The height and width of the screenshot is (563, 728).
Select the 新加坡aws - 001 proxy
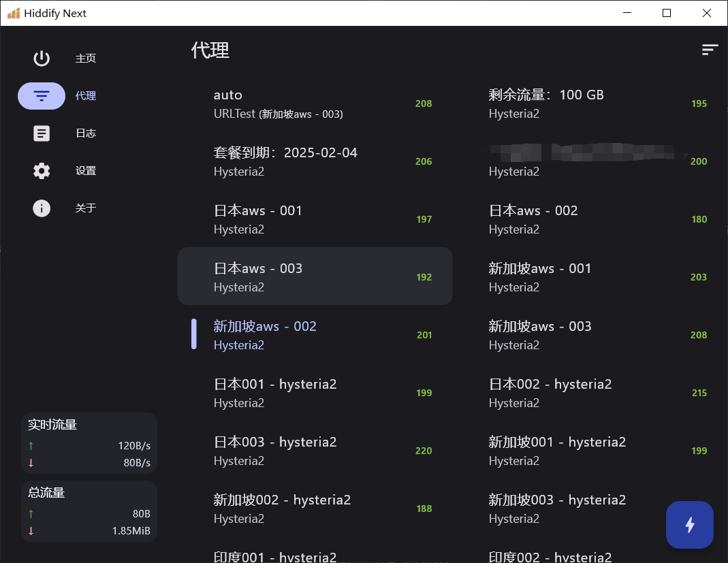tap(589, 277)
